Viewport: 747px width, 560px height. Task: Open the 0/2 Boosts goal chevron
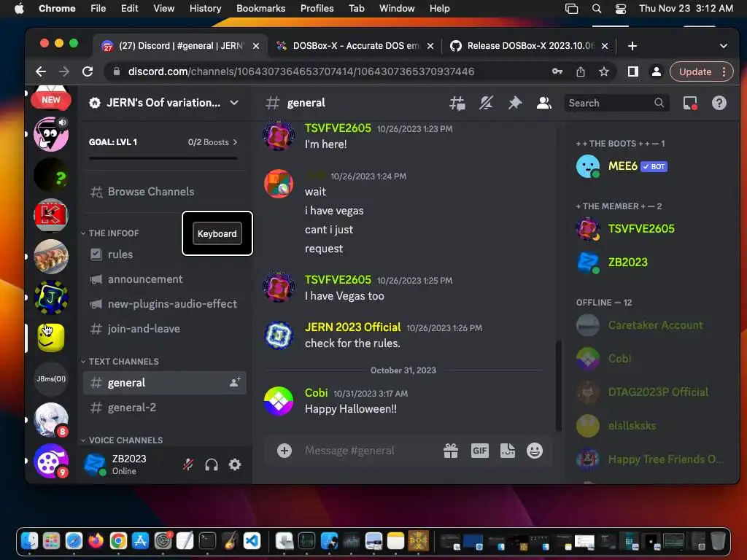[235, 142]
